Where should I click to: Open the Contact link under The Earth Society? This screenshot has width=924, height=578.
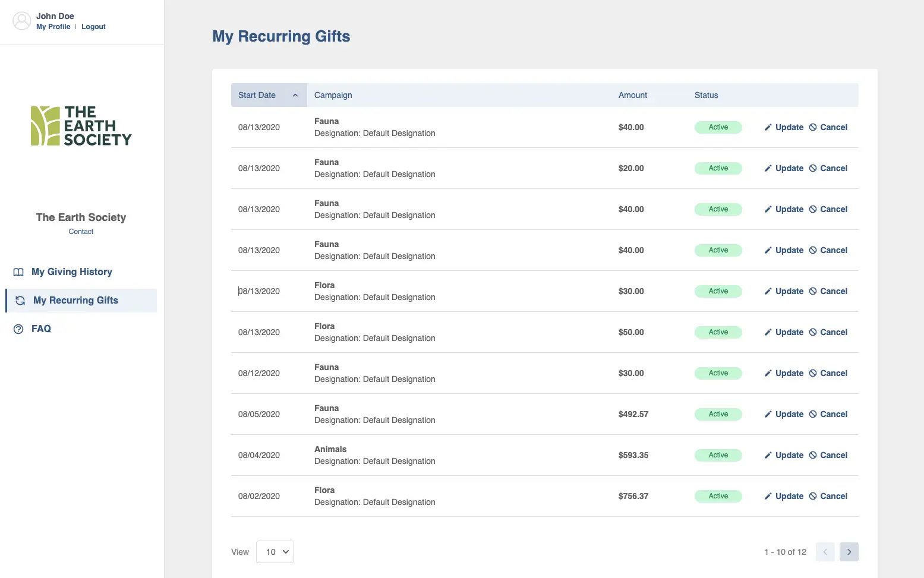tap(81, 232)
